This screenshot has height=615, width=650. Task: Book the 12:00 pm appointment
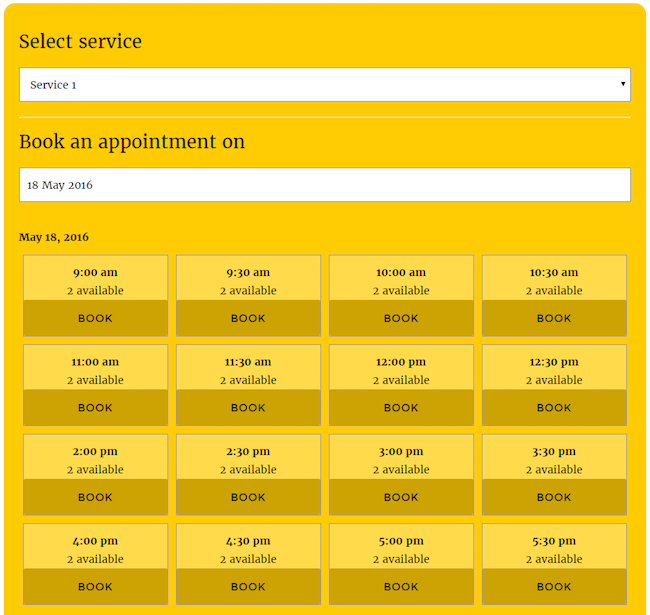[x=401, y=408]
